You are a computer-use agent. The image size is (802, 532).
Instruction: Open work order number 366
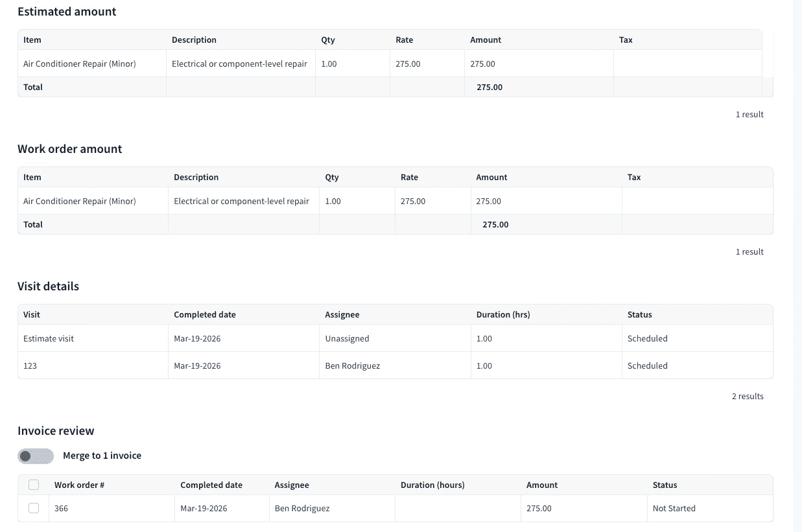61,508
